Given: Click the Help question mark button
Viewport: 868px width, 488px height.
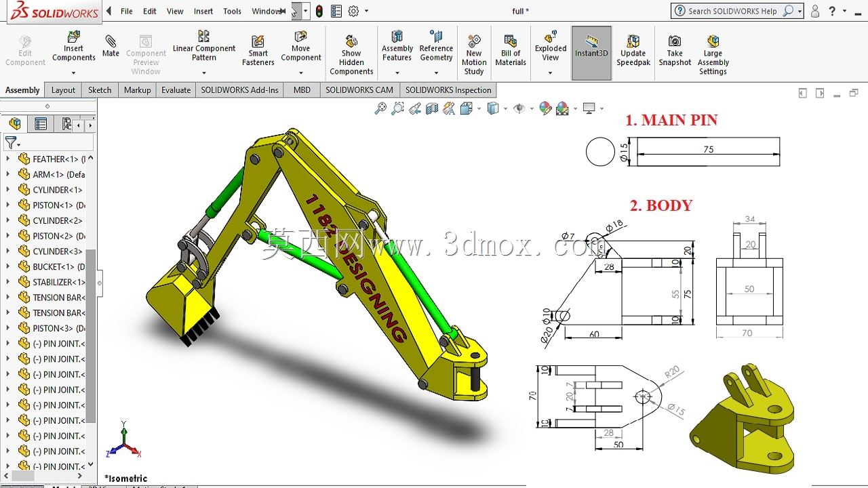Looking at the screenshot, I should coord(832,11).
